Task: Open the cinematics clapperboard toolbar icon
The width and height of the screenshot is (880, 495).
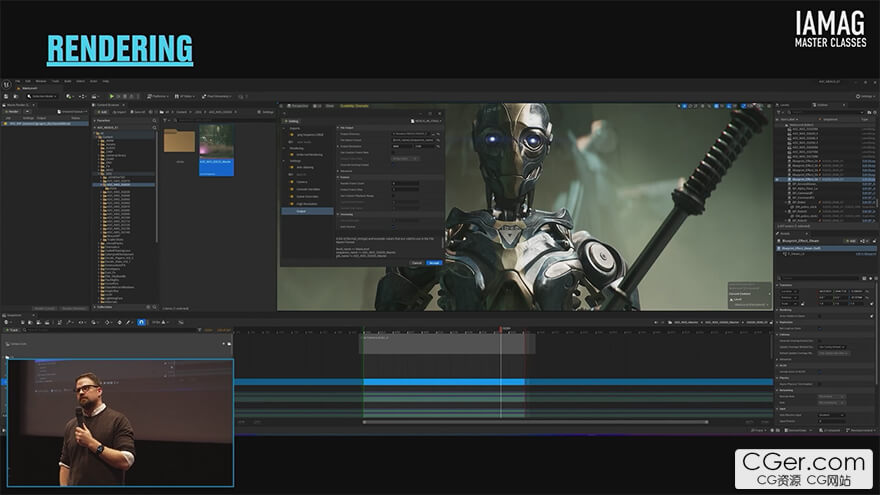Action: 94,97
